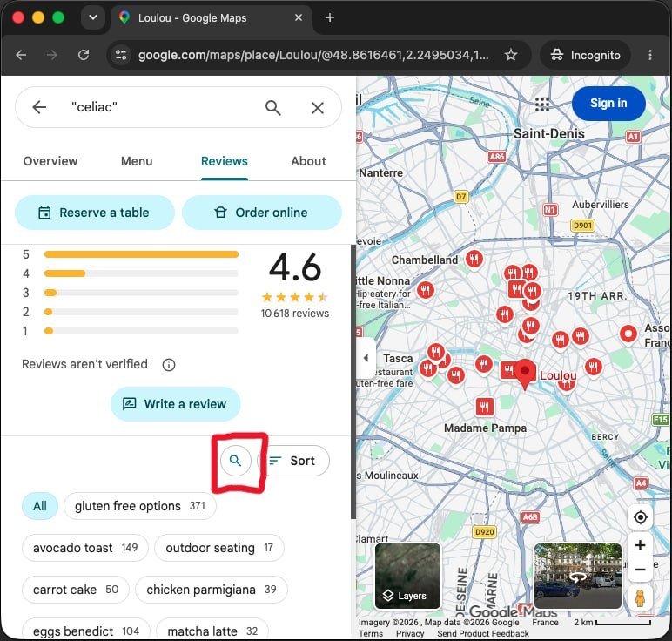This screenshot has height=641, width=672.
Task: Open the About tab
Action: click(x=308, y=161)
